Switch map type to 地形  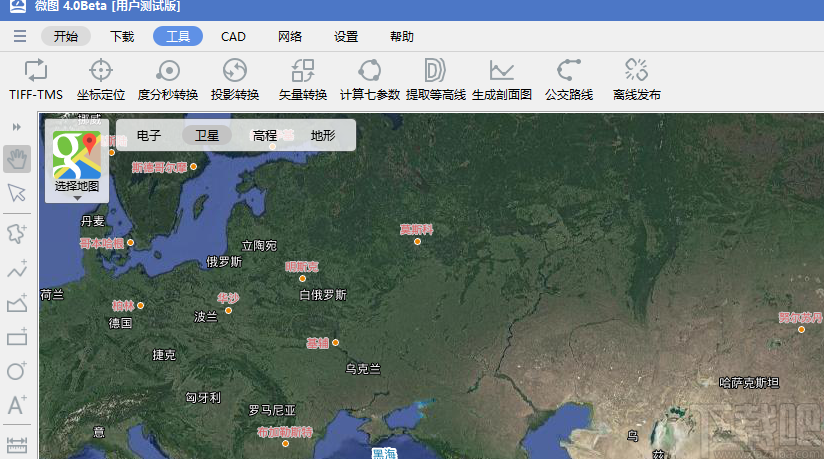coord(323,136)
